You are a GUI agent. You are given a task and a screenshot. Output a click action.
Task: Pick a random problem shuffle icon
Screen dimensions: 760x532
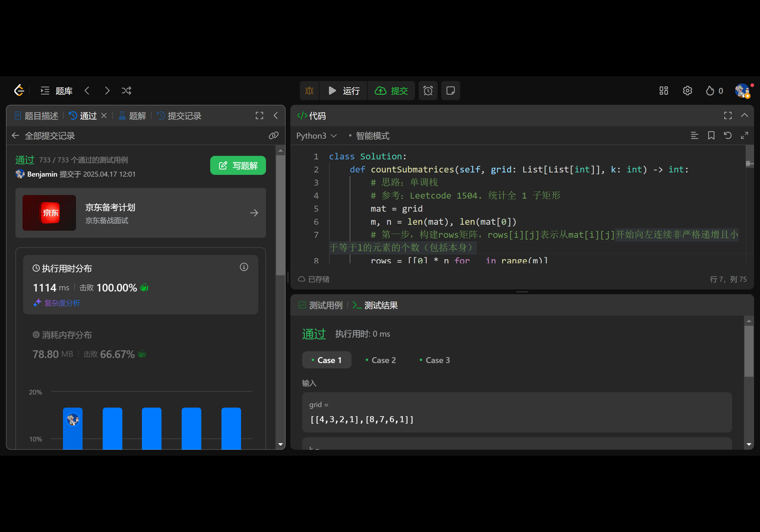(x=126, y=91)
